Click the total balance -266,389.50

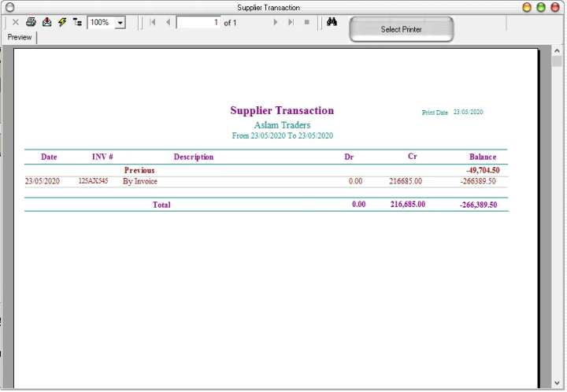click(479, 205)
